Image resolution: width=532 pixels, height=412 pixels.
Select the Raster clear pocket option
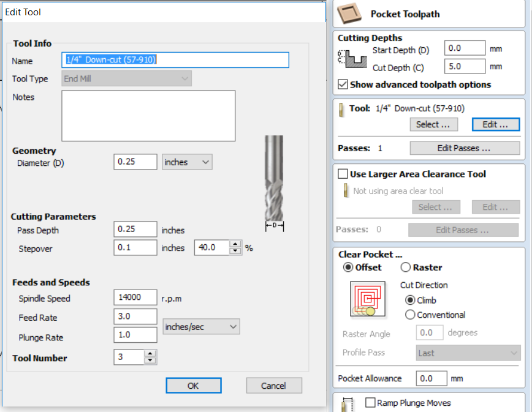coord(406,268)
